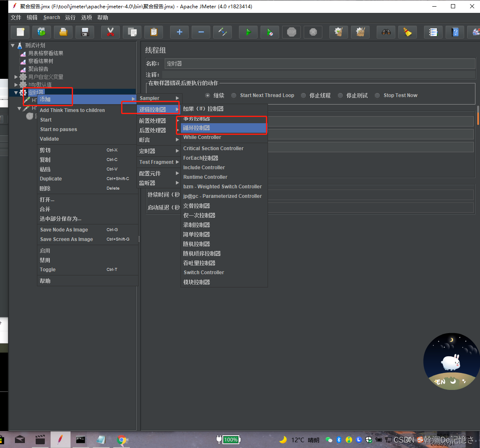
Task: Click Start no pauses toolbar icon
Action: (270, 32)
